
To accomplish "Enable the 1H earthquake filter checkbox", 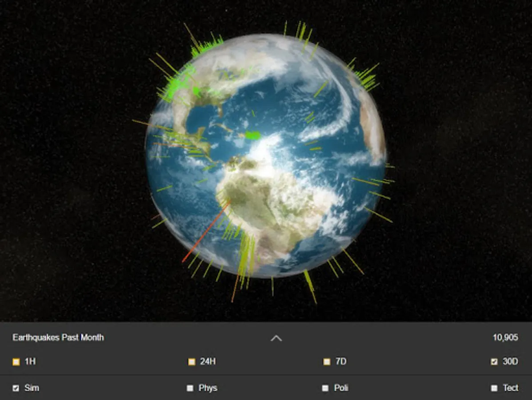I will click(16, 362).
